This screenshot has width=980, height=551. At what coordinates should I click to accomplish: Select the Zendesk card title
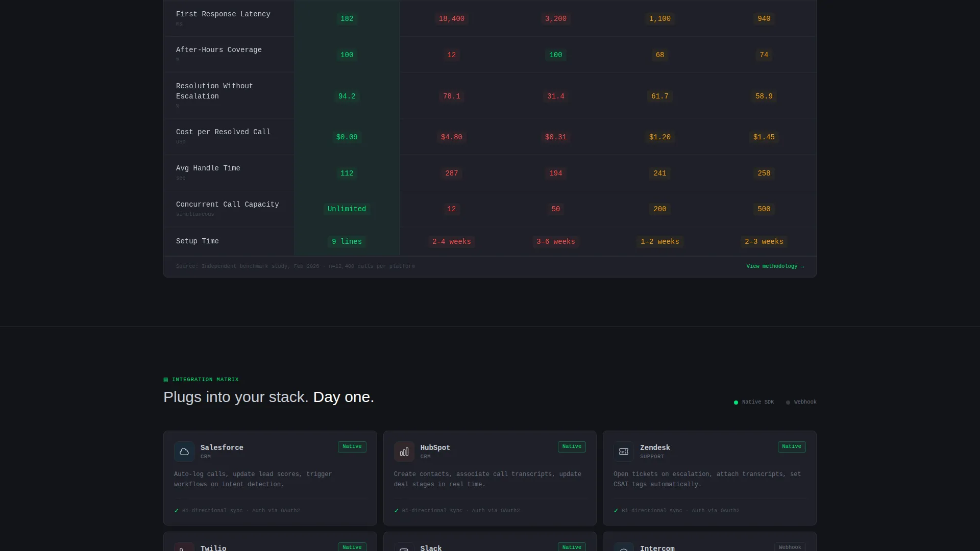(x=655, y=448)
